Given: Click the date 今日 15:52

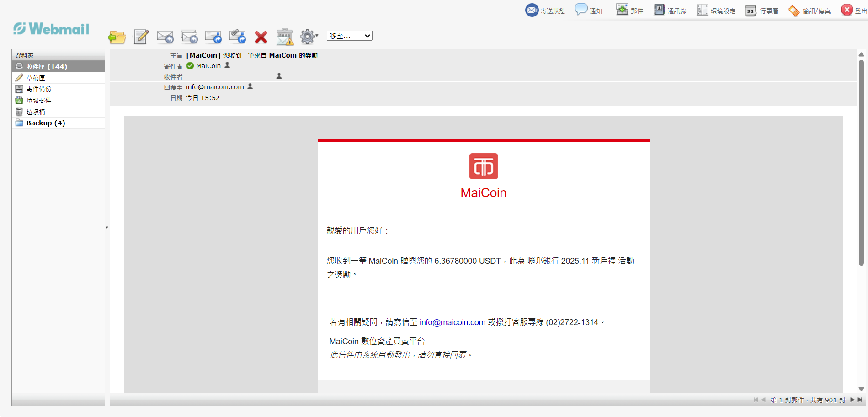Looking at the screenshot, I should (203, 98).
